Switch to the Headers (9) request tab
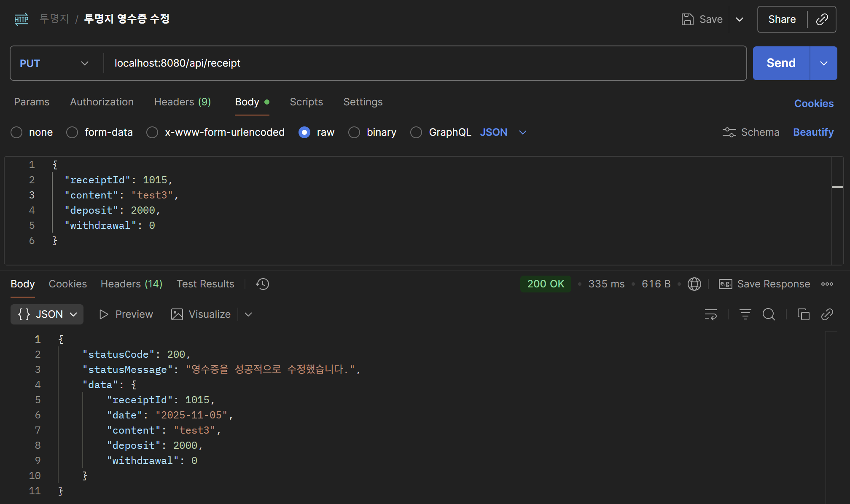 [182, 102]
